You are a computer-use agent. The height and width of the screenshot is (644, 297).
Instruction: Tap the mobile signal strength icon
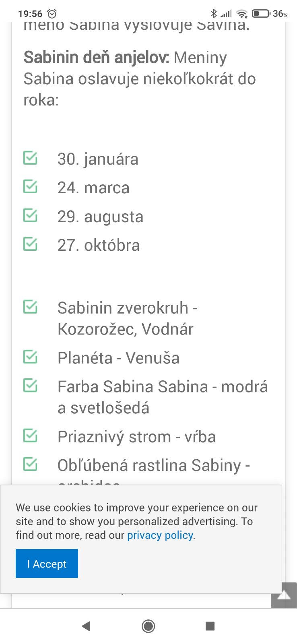pyautogui.click(x=226, y=14)
